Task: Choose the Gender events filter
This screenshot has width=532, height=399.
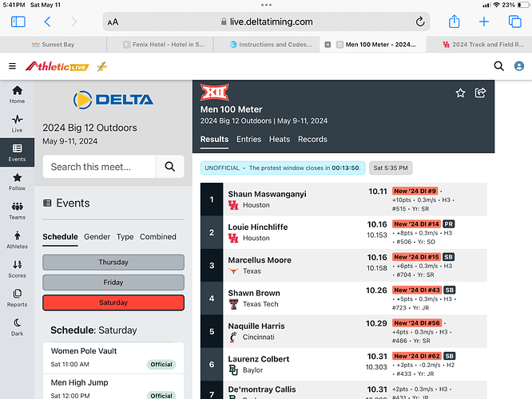Action: 97,237
